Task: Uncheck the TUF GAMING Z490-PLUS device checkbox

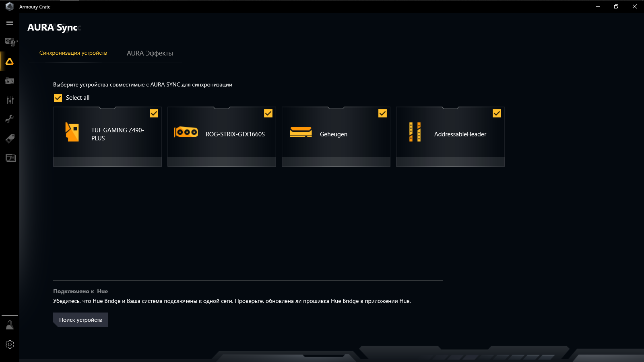Action: (x=154, y=113)
